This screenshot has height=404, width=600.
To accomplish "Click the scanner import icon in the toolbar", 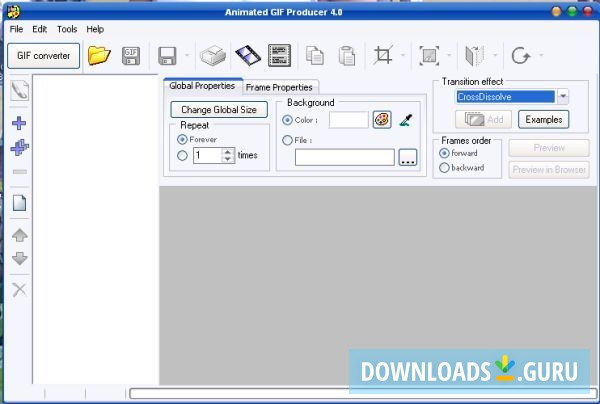I will [x=213, y=56].
